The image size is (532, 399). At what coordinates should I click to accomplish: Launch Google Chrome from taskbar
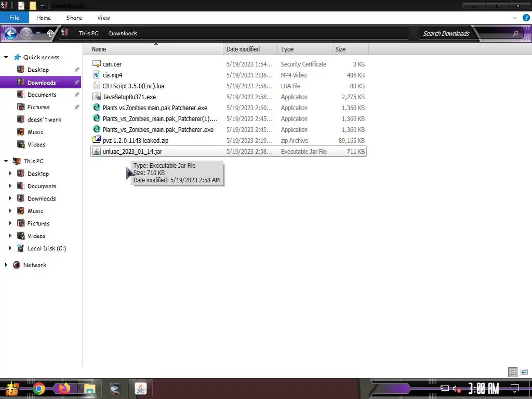39,389
